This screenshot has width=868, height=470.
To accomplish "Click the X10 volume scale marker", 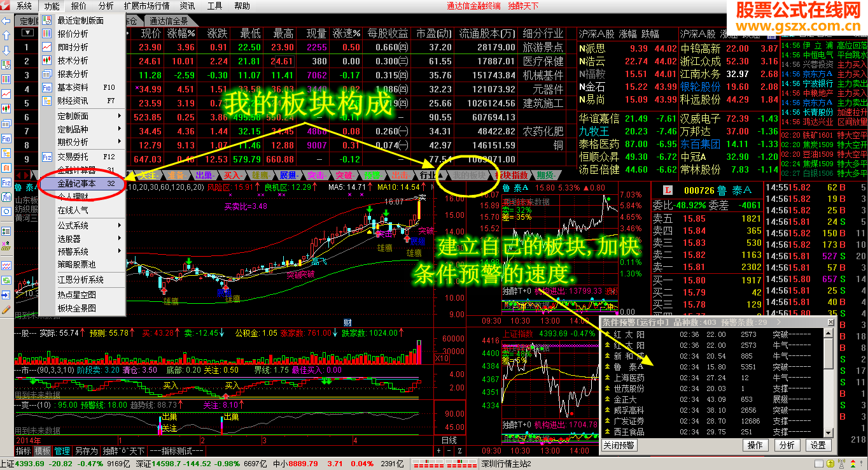I will click(441, 359).
